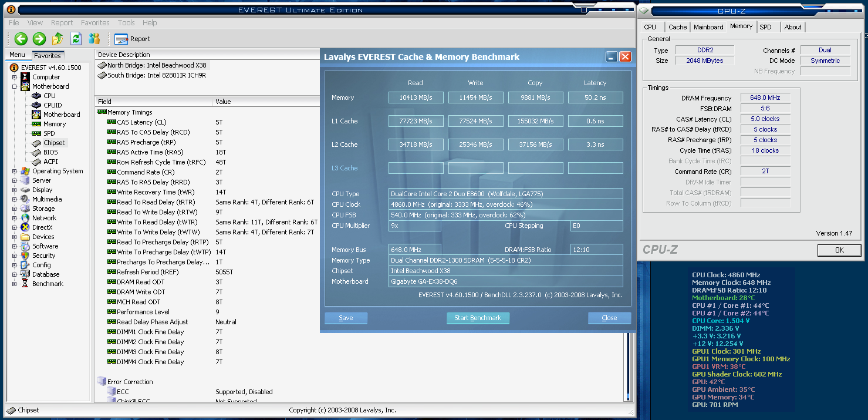Image resolution: width=868 pixels, height=420 pixels.
Task: Open the Favorites menu in the menu bar
Action: tap(95, 23)
